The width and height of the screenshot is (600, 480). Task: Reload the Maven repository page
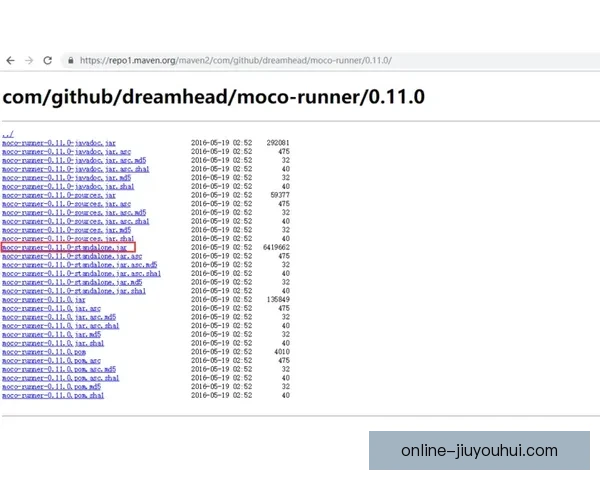[x=47, y=60]
